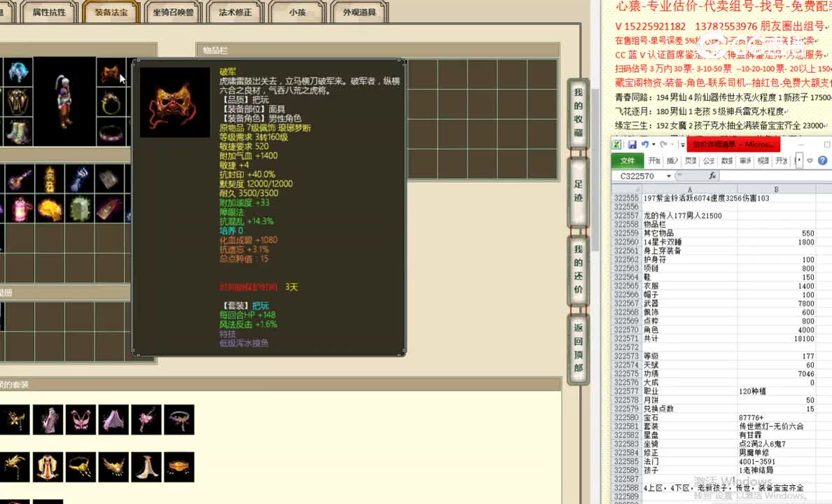
Task: Click the 我的还价 side button
Action: point(578,269)
